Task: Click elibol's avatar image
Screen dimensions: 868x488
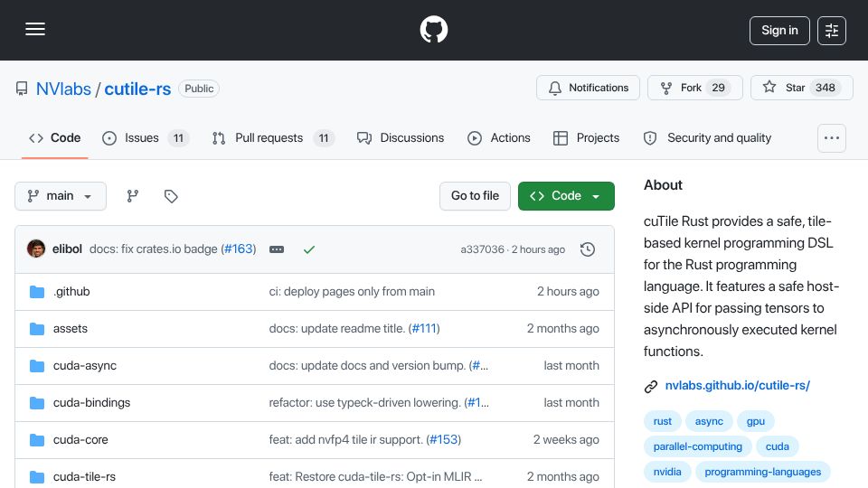Action: pyautogui.click(x=36, y=249)
